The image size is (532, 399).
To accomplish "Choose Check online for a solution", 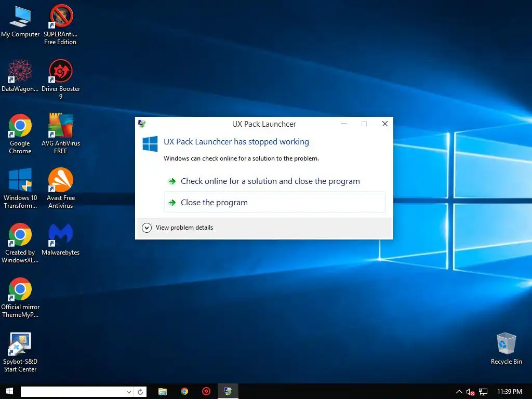I will coord(275,181).
